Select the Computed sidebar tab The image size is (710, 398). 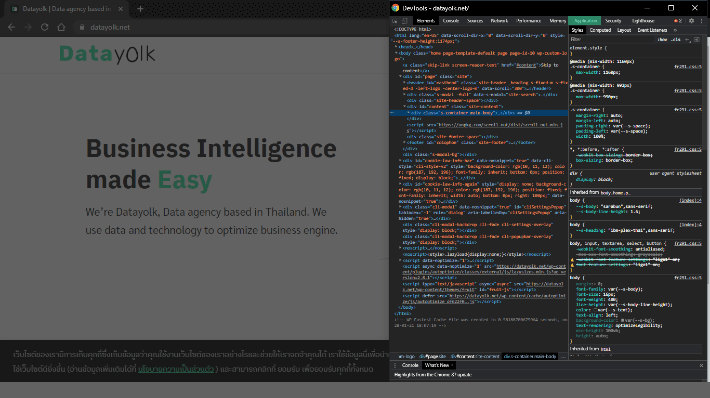pos(600,30)
